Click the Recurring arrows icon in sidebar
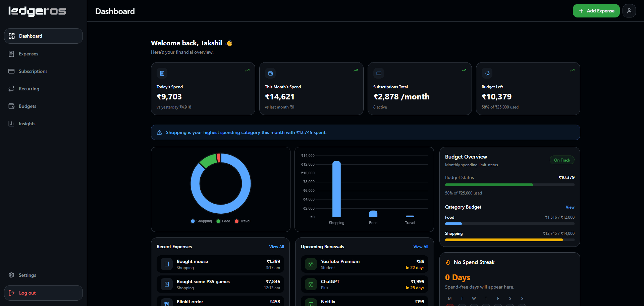This screenshot has height=306, width=644. pyautogui.click(x=11, y=89)
